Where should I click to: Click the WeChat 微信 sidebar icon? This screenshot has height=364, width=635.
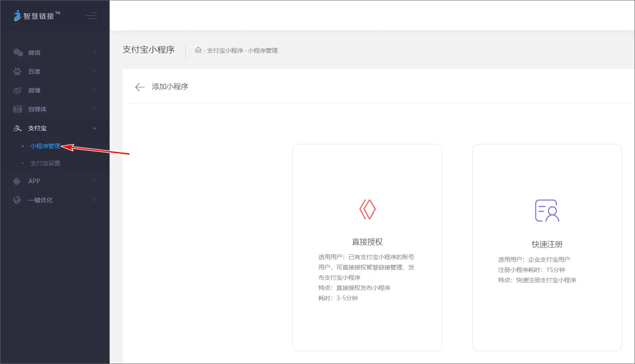(18, 53)
